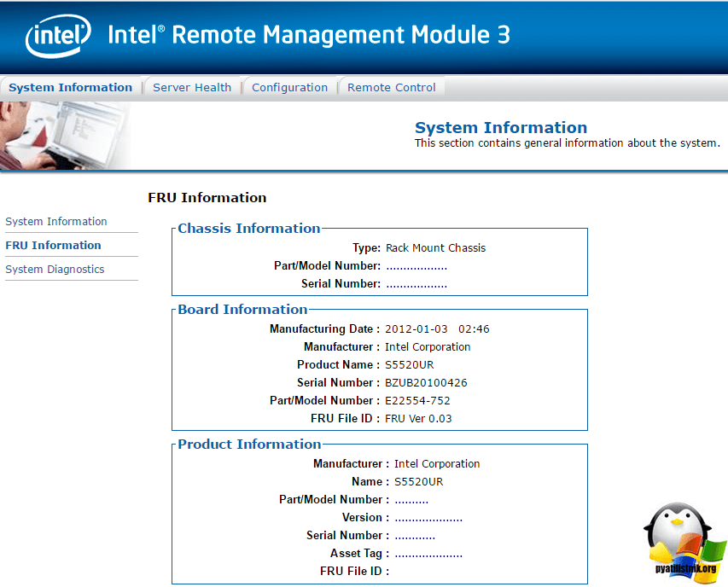The image size is (728, 587).
Task: Select FRU Information in the sidebar
Action: click(53, 245)
